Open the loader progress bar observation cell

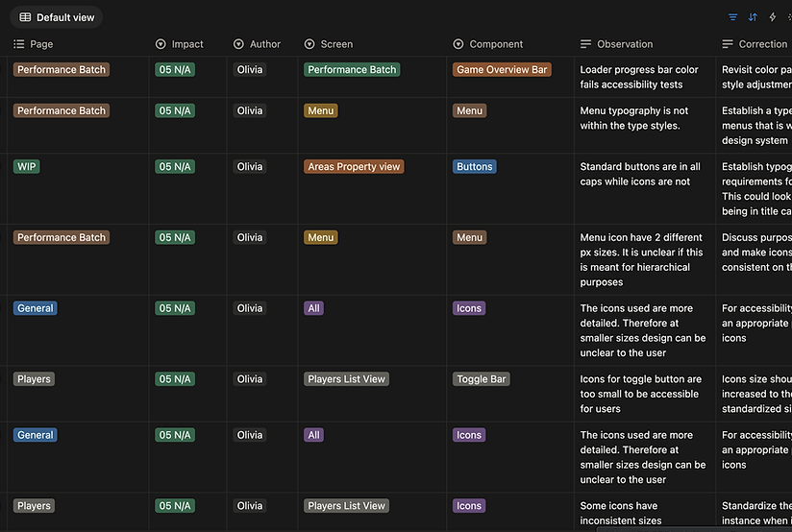click(x=645, y=77)
